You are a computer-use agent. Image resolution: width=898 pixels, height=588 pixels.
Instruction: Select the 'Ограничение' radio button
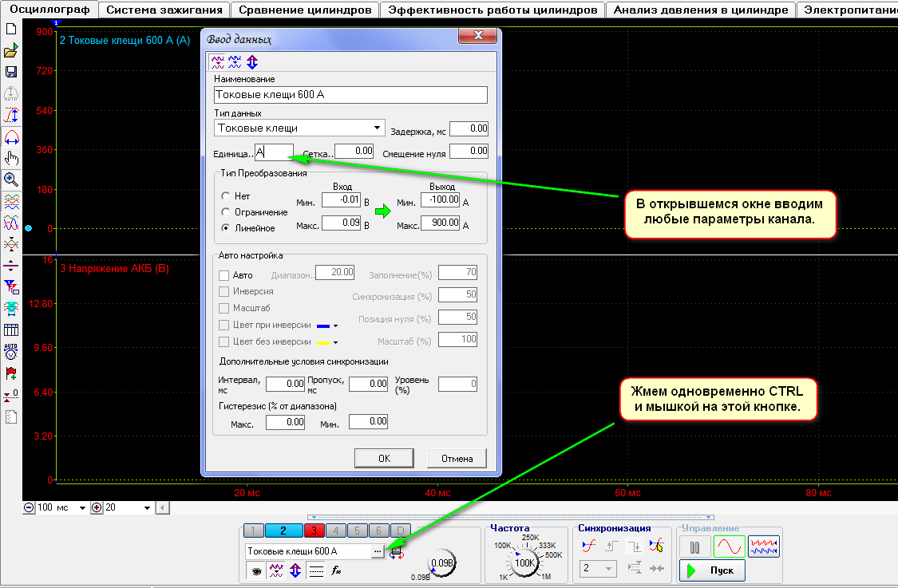click(x=226, y=212)
